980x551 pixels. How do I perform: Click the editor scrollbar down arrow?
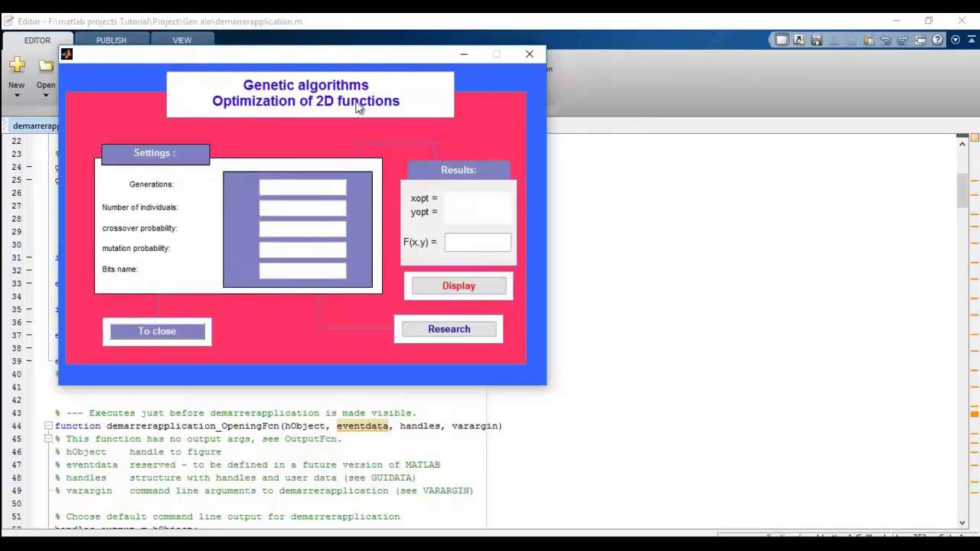pyautogui.click(x=963, y=522)
